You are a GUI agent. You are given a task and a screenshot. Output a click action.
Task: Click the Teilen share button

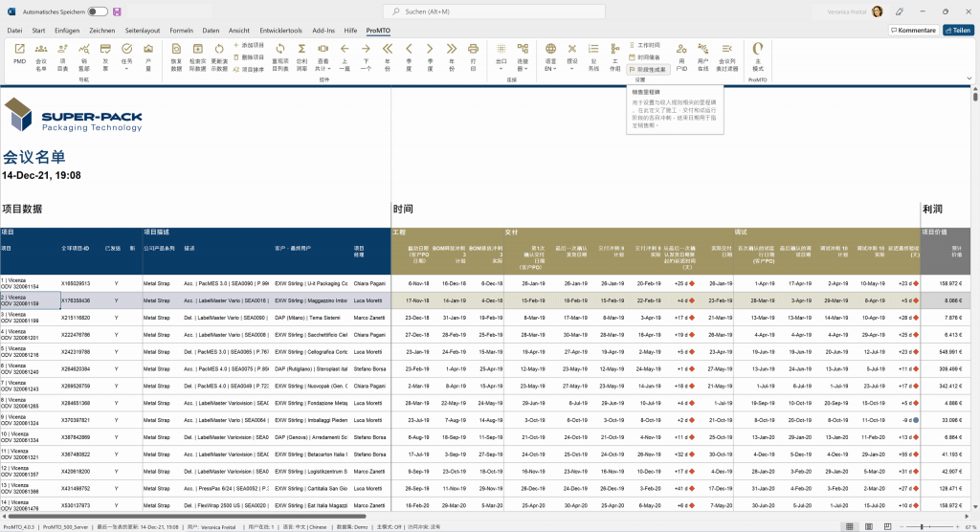(x=958, y=31)
